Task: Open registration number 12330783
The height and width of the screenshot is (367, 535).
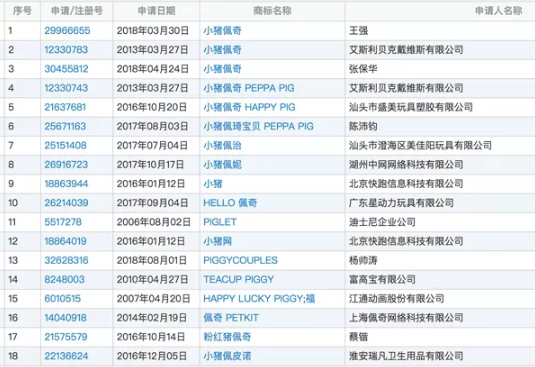Action: pos(66,50)
